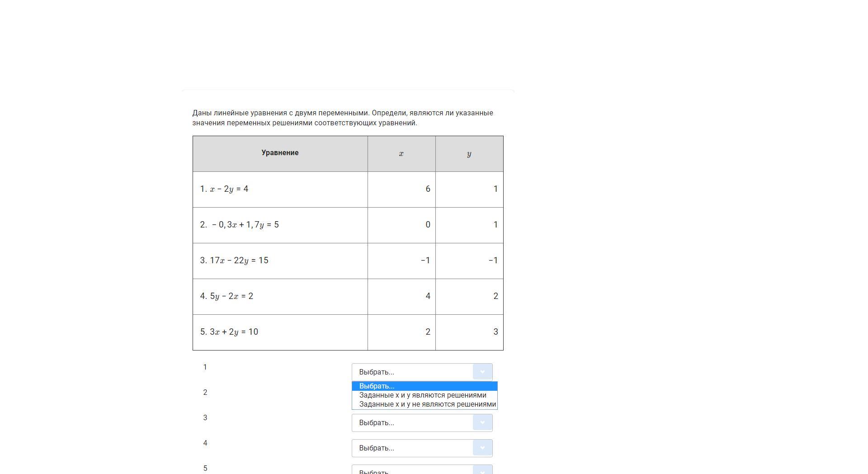Click y value −1 in row 3

[469, 261]
